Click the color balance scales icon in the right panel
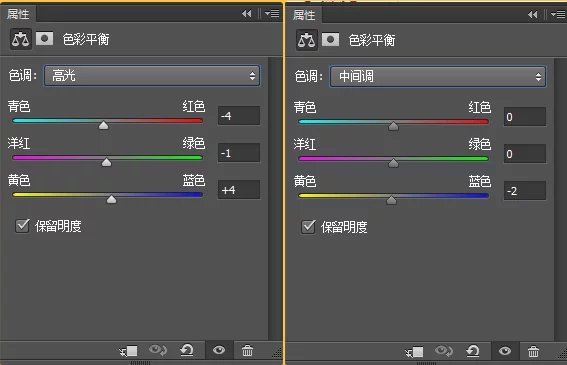Screen dimensions: 567x365 (x=307, y=40)
